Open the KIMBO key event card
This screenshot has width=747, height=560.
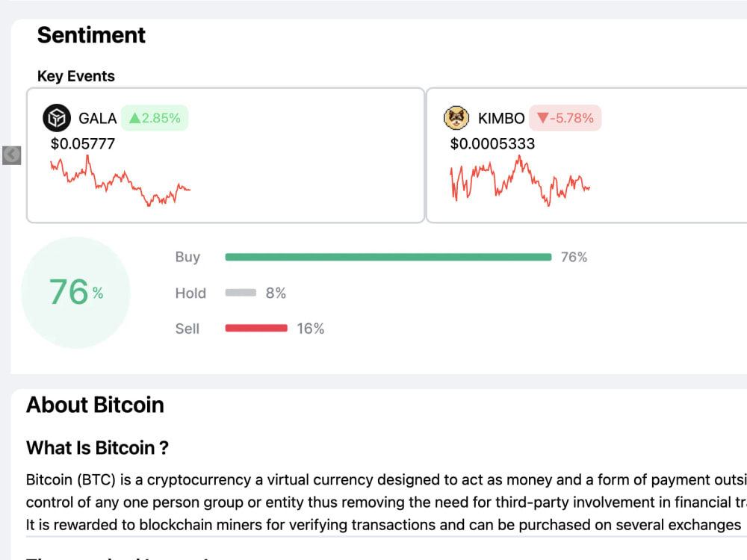point(586,155)
